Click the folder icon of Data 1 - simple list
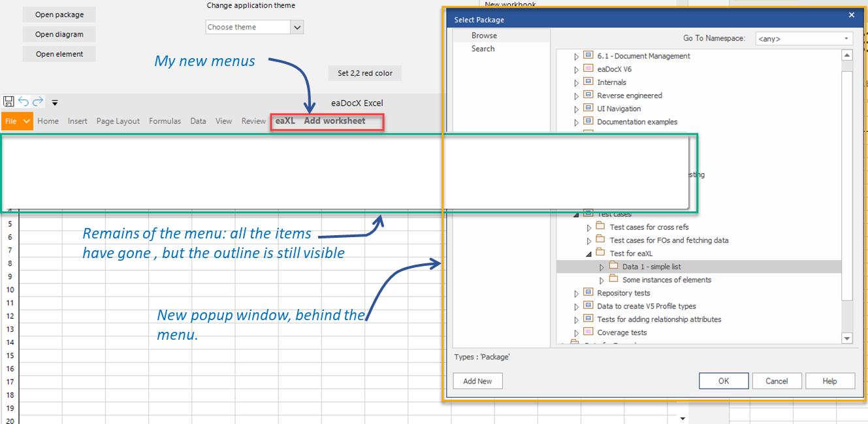The width and height of the screenshot is (868, 424). (x=615, y=266)
